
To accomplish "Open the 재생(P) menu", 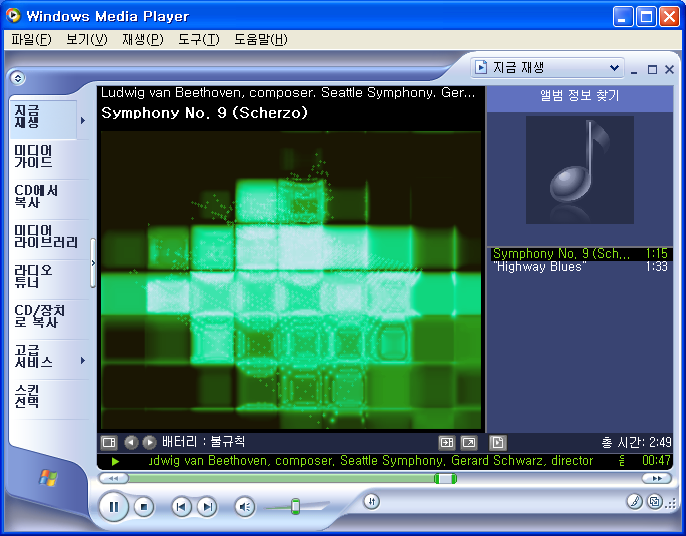I will [143, 40].
